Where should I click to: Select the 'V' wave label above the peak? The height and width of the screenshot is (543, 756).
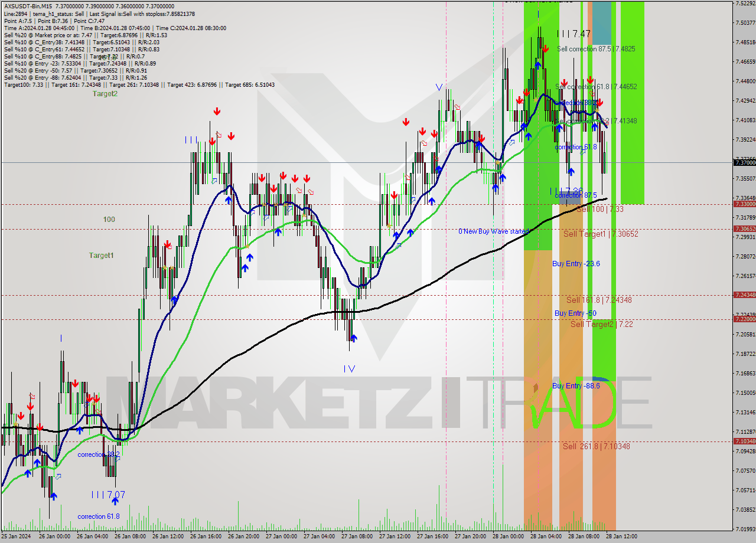coord(439,87)
